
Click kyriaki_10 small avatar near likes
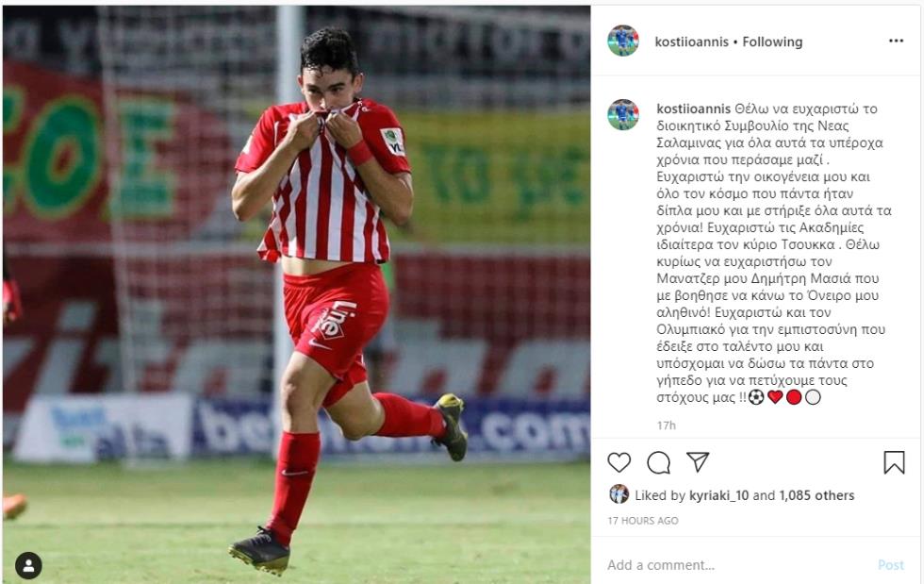[619, 494]
